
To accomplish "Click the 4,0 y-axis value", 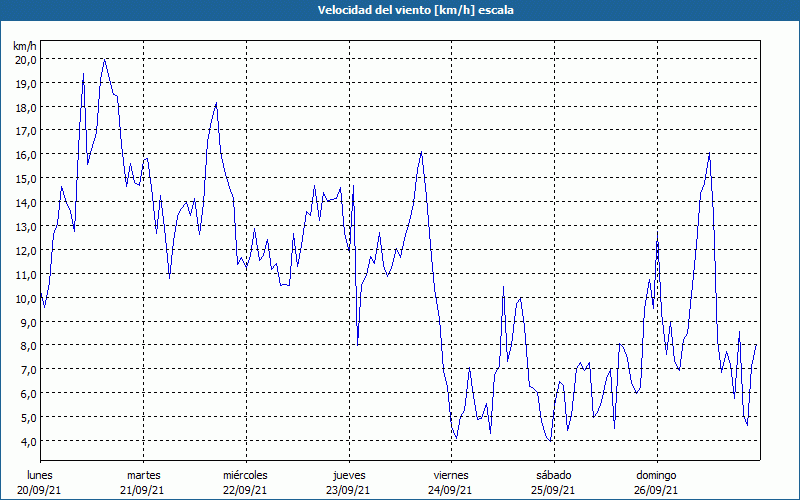I will coord(29,442).
